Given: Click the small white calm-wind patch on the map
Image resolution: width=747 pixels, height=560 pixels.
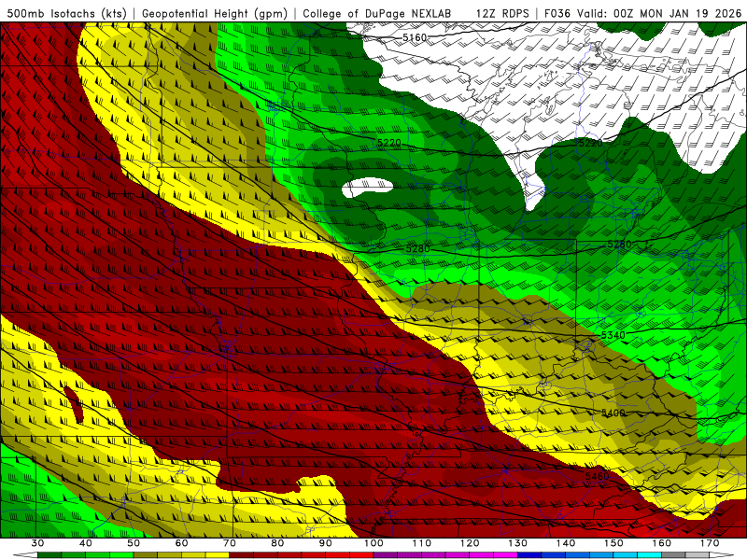Looking at the screenshot, I should (367, 188).
